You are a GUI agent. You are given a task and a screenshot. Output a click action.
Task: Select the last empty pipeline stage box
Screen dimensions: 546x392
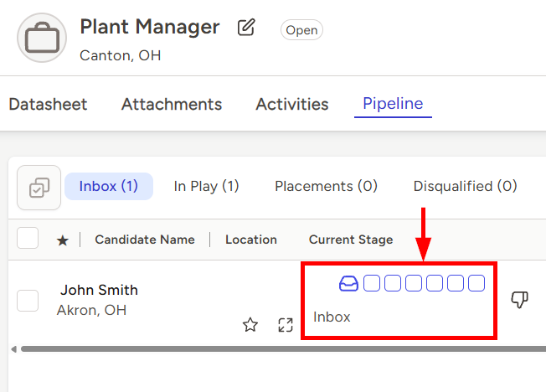(x=476, y=283)
